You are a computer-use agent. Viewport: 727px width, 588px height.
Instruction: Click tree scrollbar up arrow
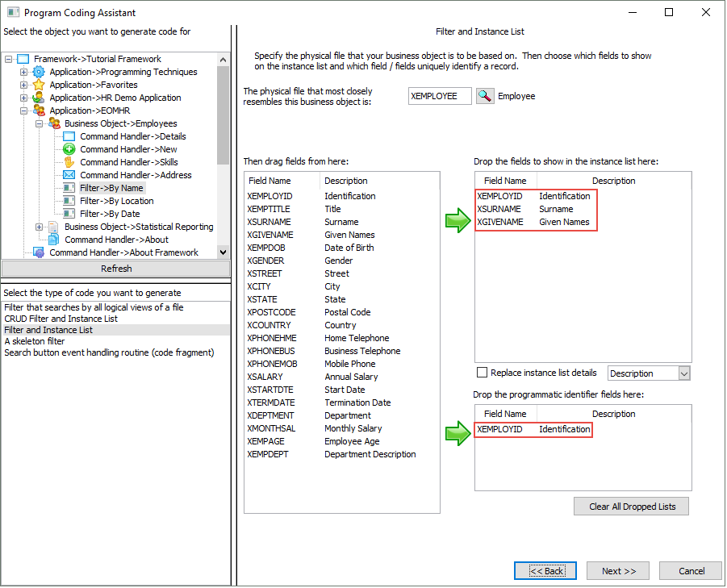(x=223, y=60)
